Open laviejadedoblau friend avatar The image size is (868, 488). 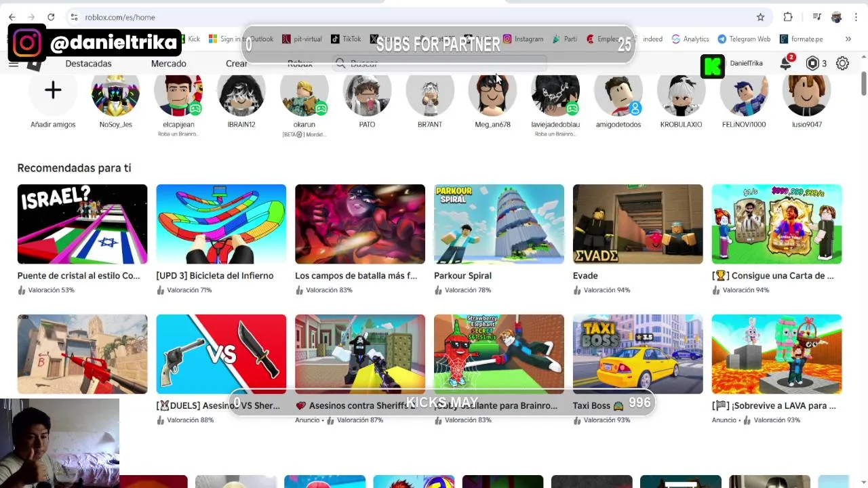[555, 94]
